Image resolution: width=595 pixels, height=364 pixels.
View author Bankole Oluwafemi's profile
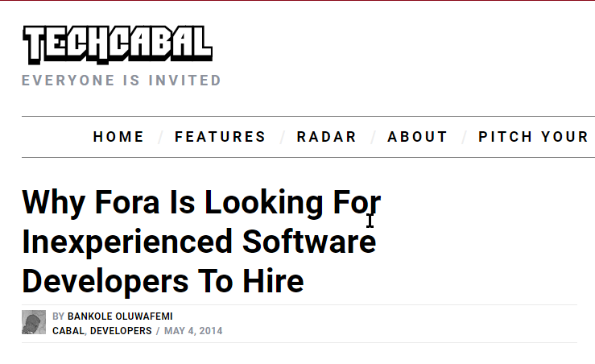pos(120,316)
